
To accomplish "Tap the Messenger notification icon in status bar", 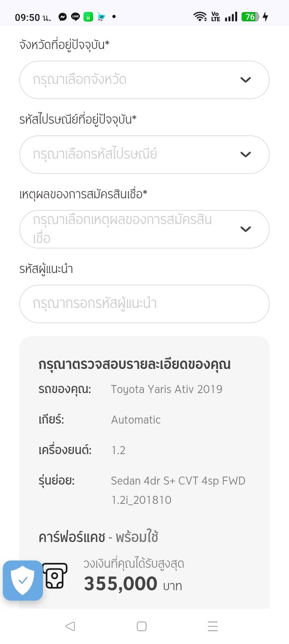I will pos(63,17).
